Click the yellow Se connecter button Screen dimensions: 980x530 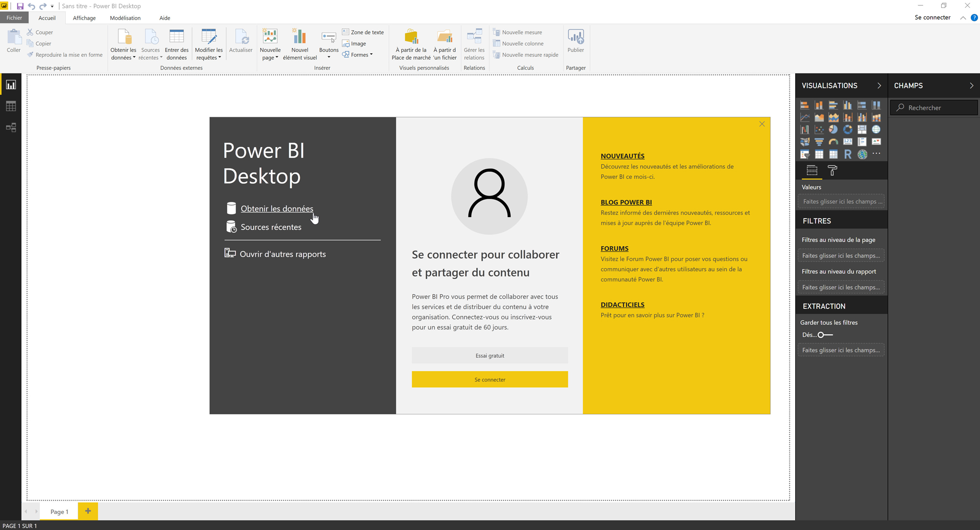pyautogui.click(x=490, y=379)
